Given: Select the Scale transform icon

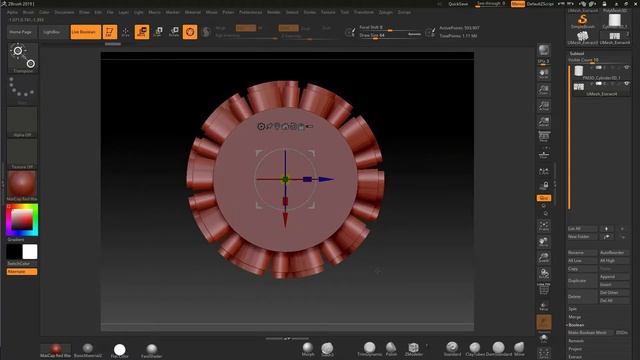Looking at the screenshot, I should (x=158, y=32).
